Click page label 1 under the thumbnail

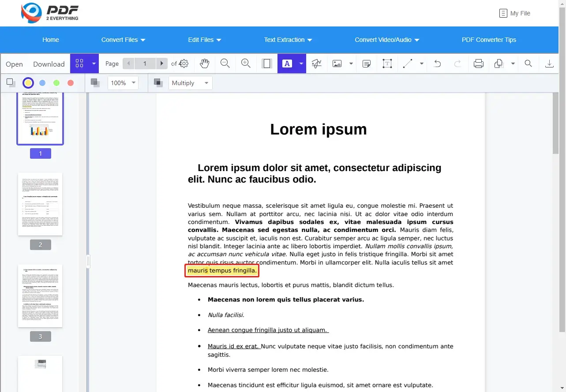click(41, 153)
